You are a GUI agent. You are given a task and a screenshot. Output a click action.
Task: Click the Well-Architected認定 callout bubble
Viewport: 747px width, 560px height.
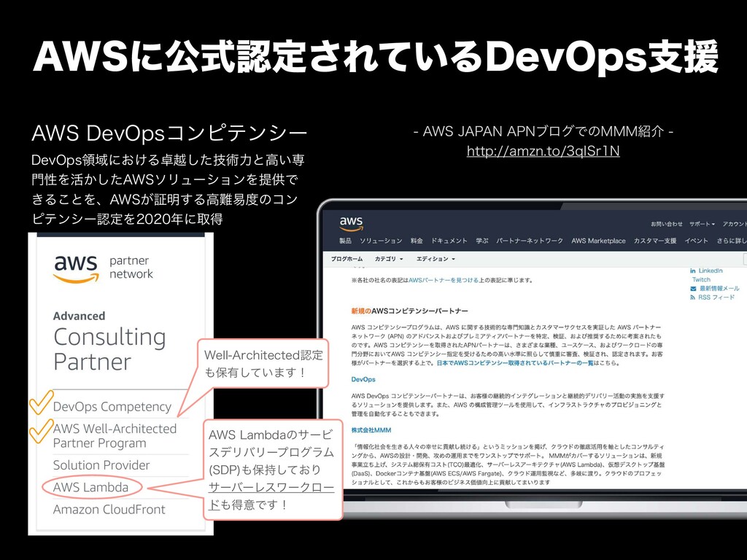(263, 363)
